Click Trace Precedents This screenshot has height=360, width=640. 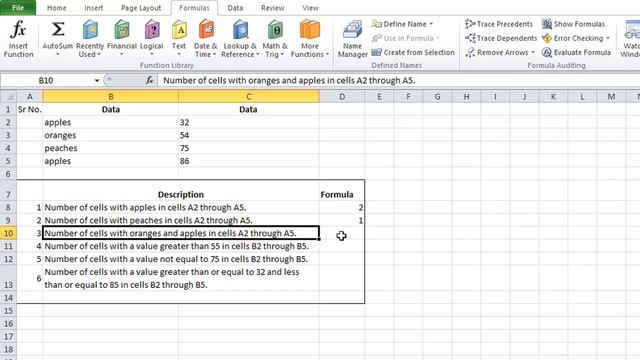tap(499, 24)
